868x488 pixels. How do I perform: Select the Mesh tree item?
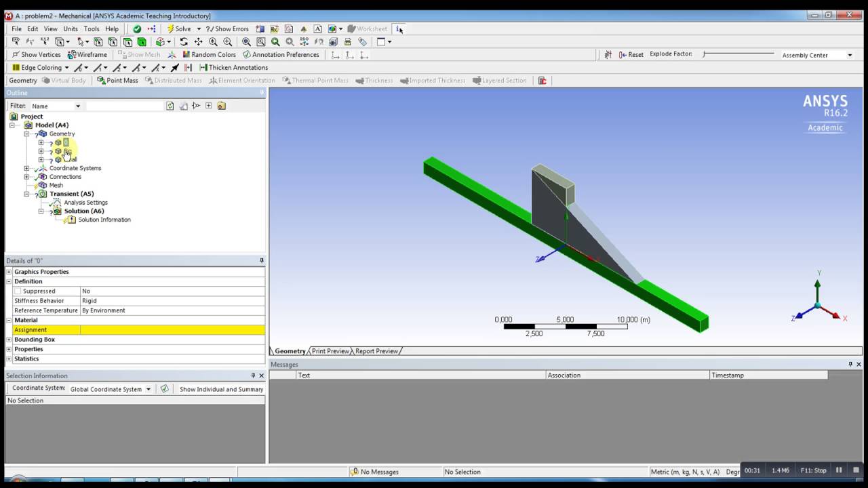[56, 186]
